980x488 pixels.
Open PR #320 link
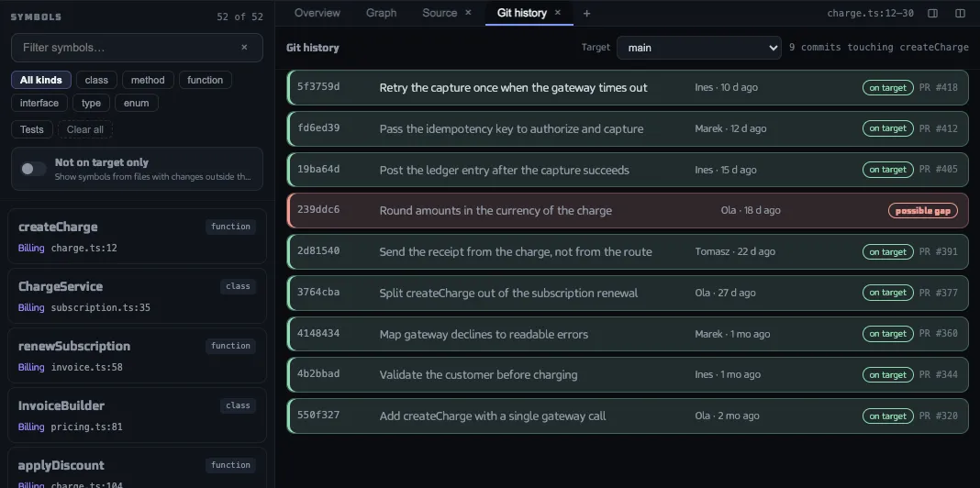click(x=938, y=416)
